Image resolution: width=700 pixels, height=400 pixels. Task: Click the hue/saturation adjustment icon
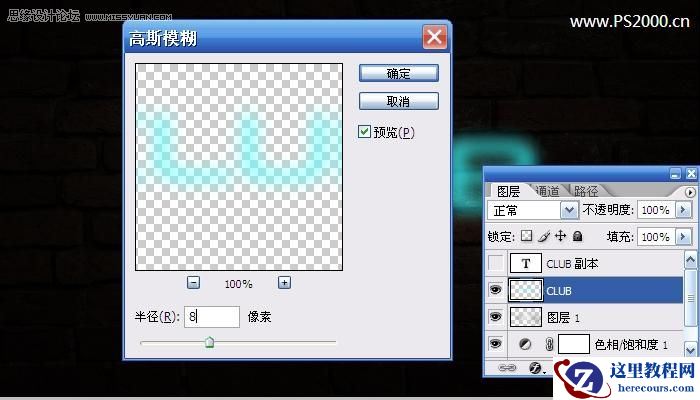(x=525, y=344)
